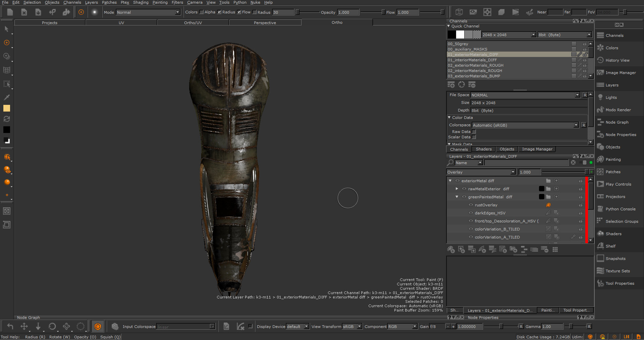Image resolution: width=644 pixels, height=340 pixels.
Task: Open the Snapshots palette
Action: (x=615, y=259)
